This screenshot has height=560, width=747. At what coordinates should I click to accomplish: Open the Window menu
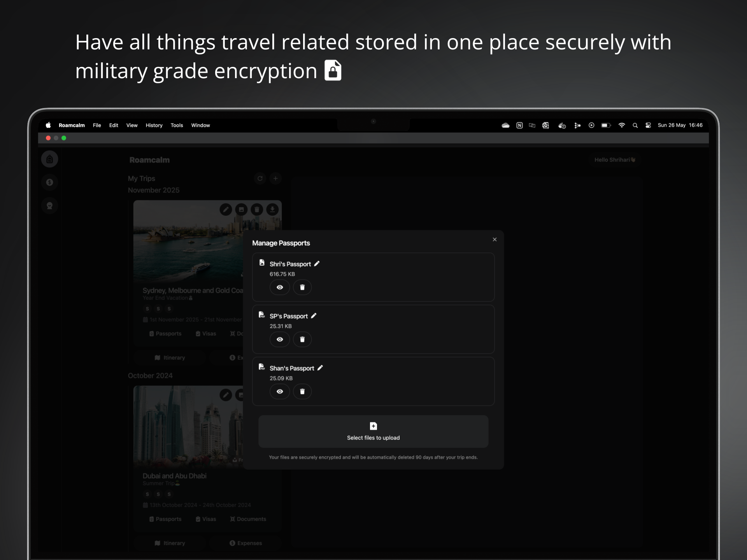coord(200,125)
